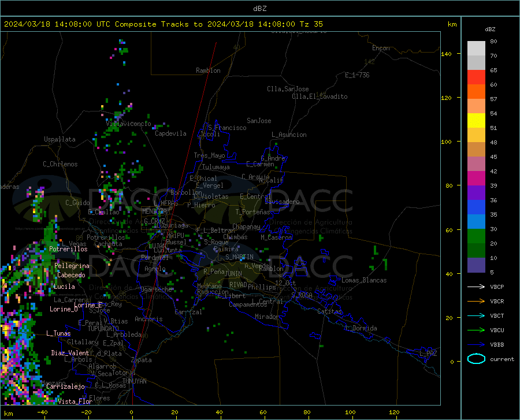Click the 51 value on color scale
520x420 pixels.
click(x=493, y=128)
